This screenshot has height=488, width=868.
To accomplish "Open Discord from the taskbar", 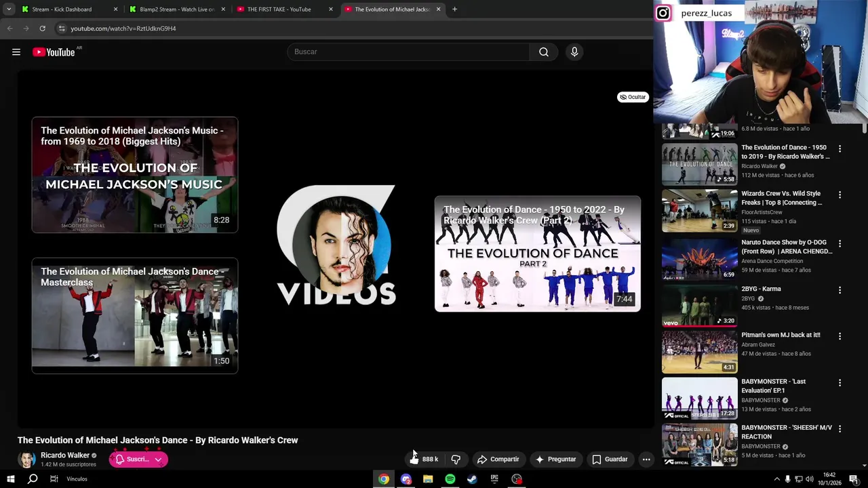I will 406,479.
